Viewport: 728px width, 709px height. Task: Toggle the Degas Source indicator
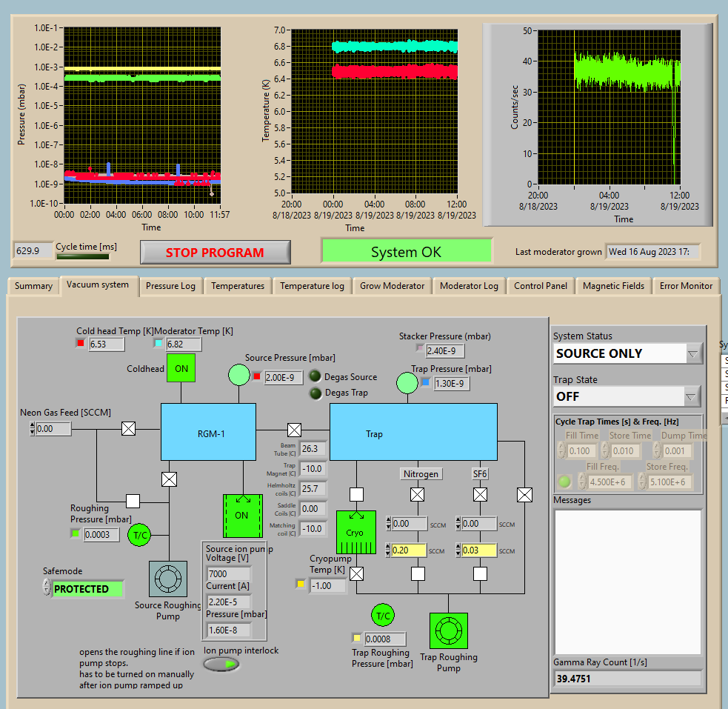tap(315, 376)
